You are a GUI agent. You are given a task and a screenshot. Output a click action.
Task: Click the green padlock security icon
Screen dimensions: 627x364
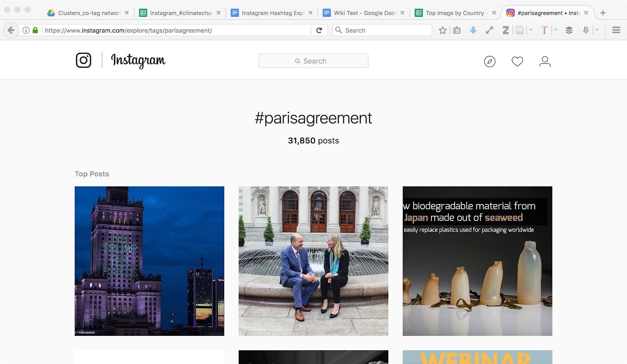pyautogui.click(x=35, y=30)
